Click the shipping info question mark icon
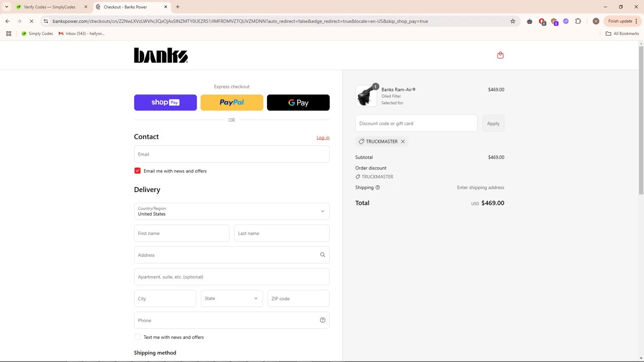The image size is (644, 362). 378,187
